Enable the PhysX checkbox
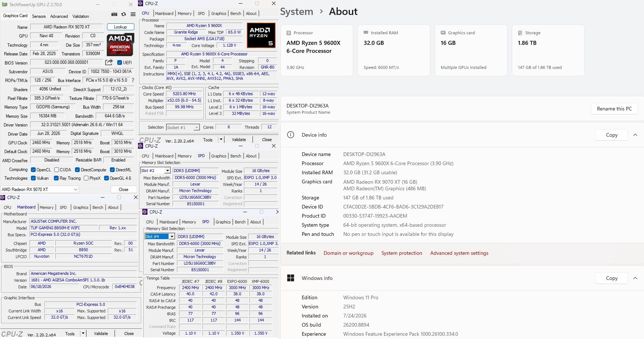 coord(86,178)
